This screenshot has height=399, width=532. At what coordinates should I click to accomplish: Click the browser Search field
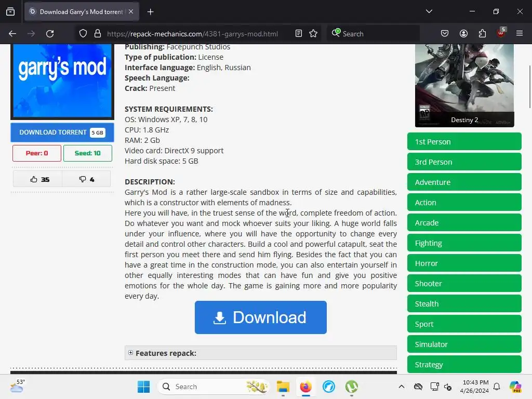(x=373, y=34)
